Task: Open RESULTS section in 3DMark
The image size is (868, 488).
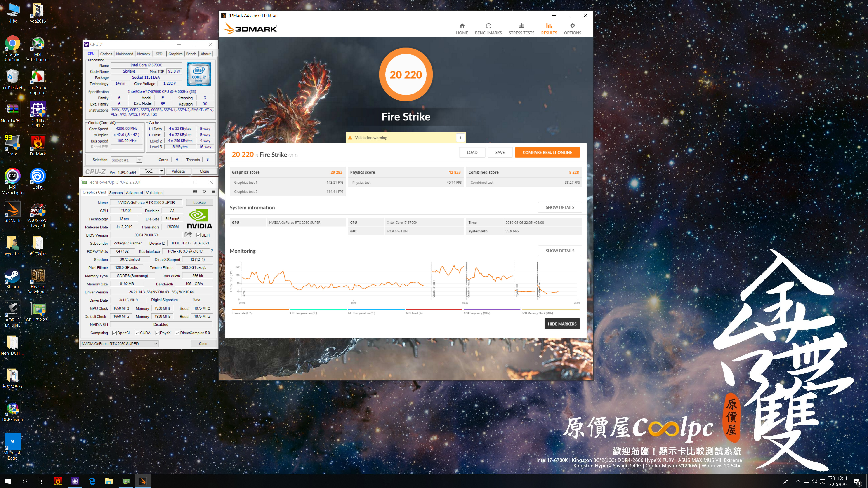Action: (x=549, y=29)
